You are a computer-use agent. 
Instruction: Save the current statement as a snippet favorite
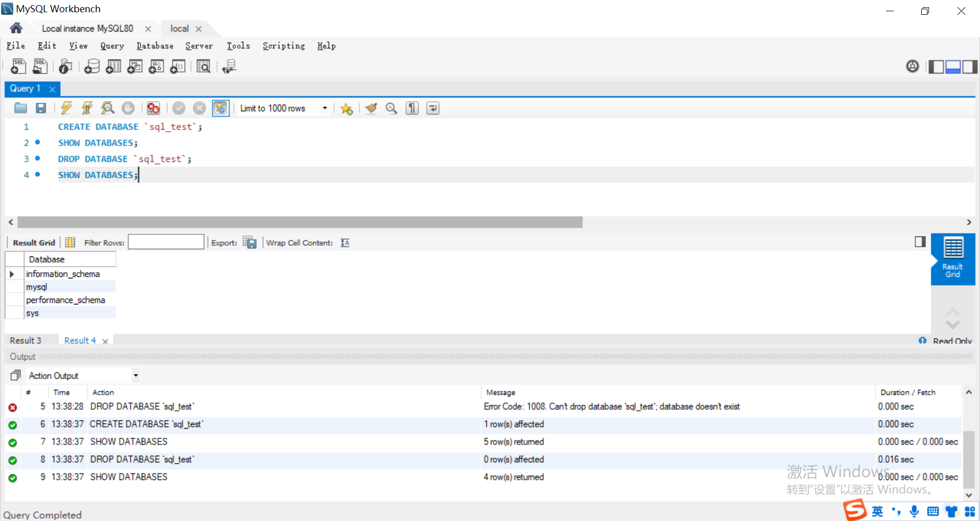347,108
